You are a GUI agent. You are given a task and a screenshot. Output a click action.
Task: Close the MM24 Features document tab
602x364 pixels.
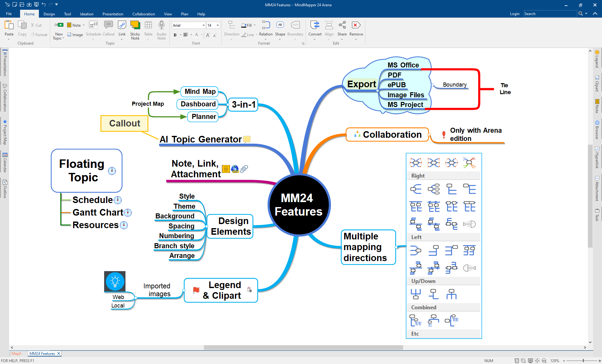point(58,354)
